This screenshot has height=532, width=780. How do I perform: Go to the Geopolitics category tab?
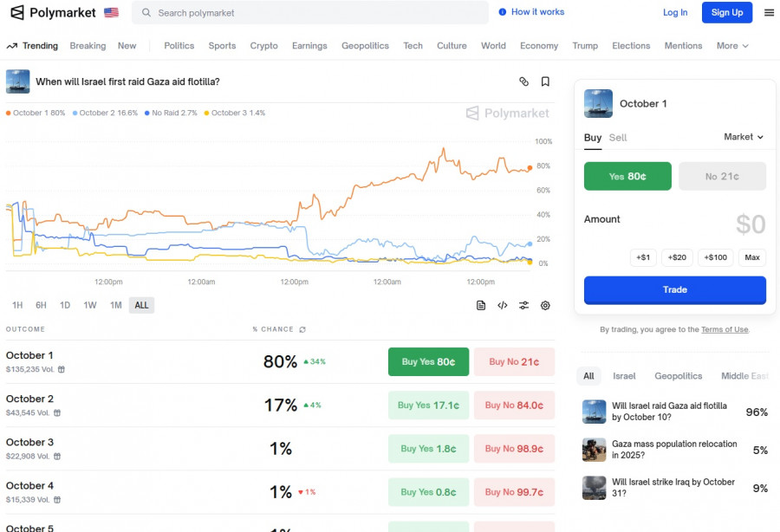pos(365,46)
